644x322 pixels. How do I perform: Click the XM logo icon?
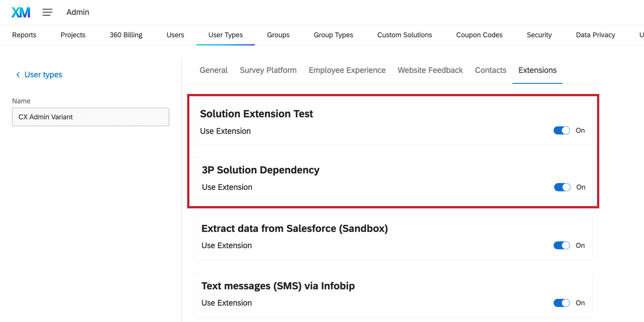point(21,13)
